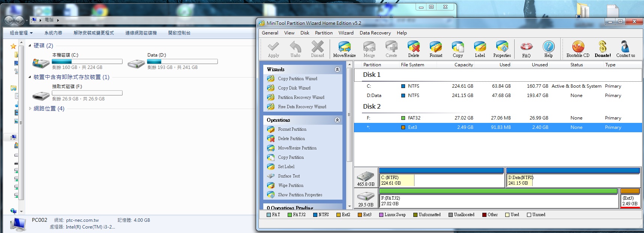Select the D:Data partition row

(x=498, y=96)
